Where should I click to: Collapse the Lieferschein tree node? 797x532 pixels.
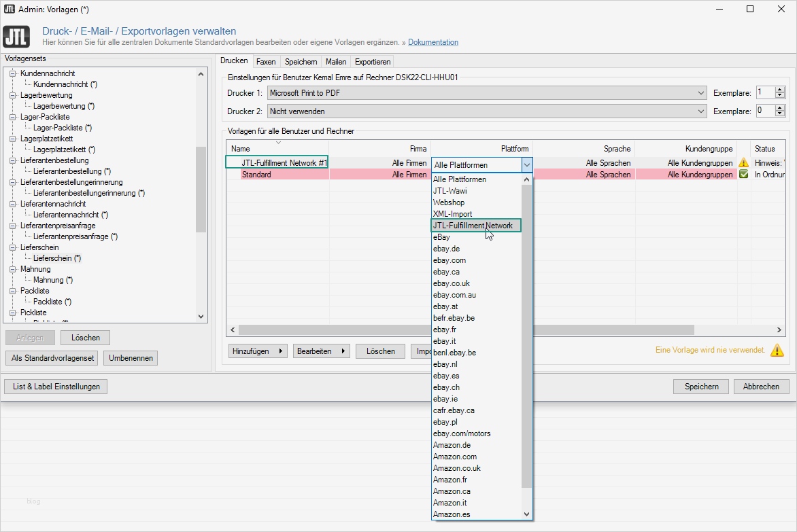12,247
